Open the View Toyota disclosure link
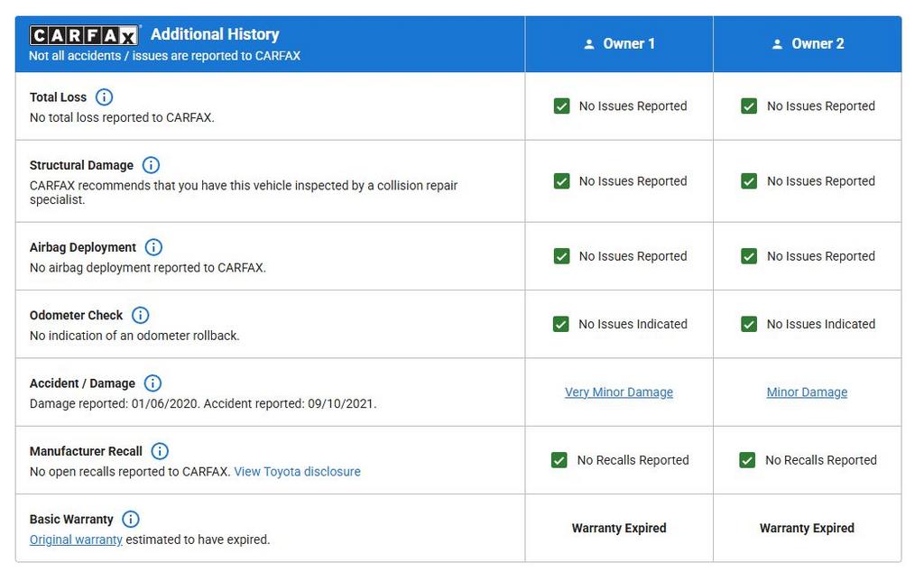The image size is (924, 581). coord(297,472)
